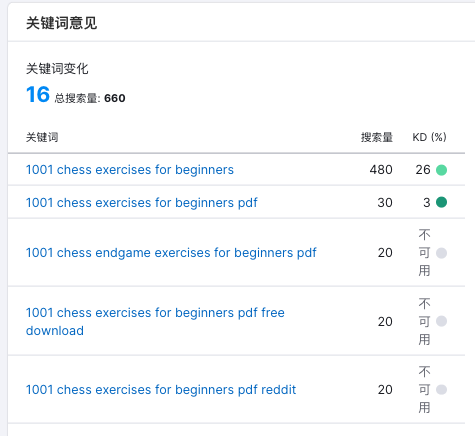Open '1001 chess exercises for beginners' keyword
Screen dimensions: 475x436
click(130, 170)
